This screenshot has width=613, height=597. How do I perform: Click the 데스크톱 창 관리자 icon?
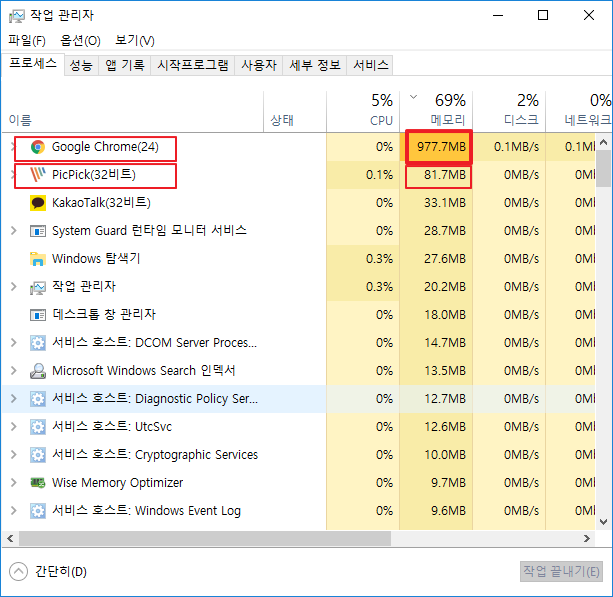click(x=38, y=315)
